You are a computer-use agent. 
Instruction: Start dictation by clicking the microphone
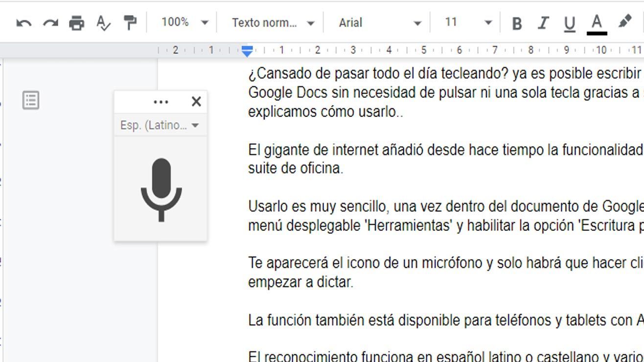(161, 190)
